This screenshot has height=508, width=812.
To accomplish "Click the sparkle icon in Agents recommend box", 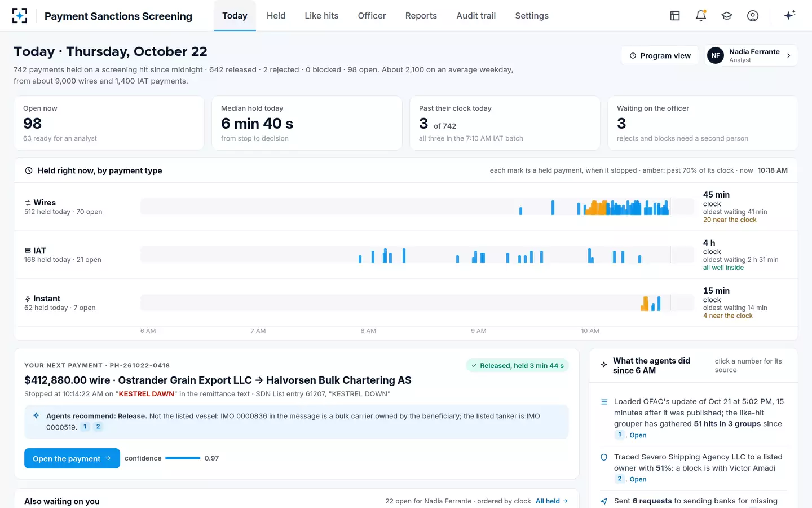I will (36, 416).
